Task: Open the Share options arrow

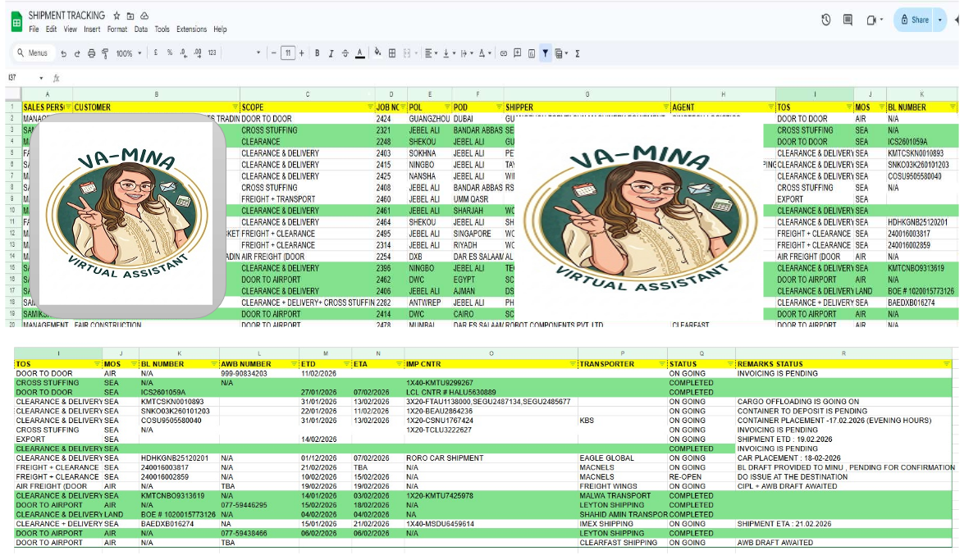Action: [x=940, y=20]
